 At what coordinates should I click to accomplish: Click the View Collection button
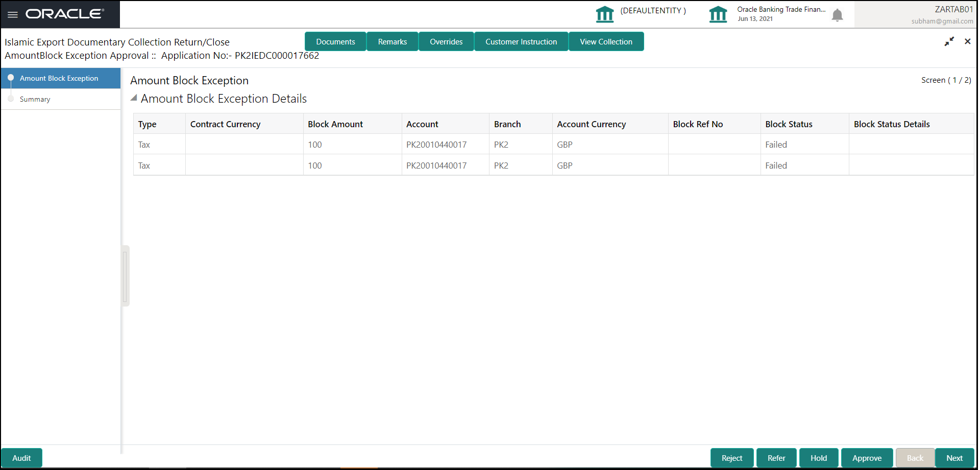coord(606,41)
